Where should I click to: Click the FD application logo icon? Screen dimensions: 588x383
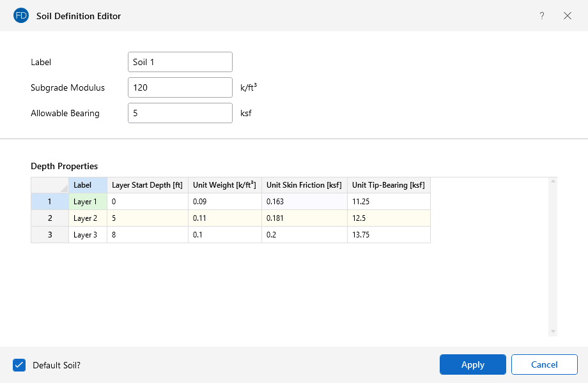coord(21,15)
